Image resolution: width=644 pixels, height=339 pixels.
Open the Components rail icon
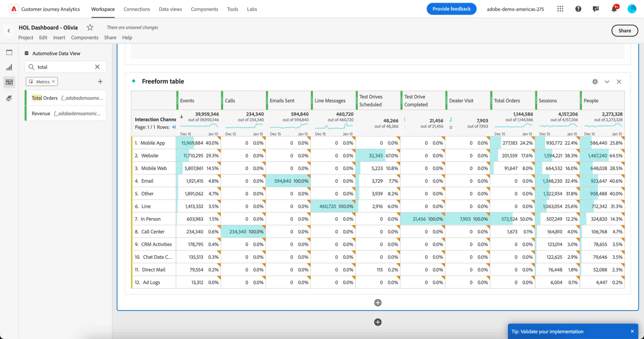[x=9, y=82]
